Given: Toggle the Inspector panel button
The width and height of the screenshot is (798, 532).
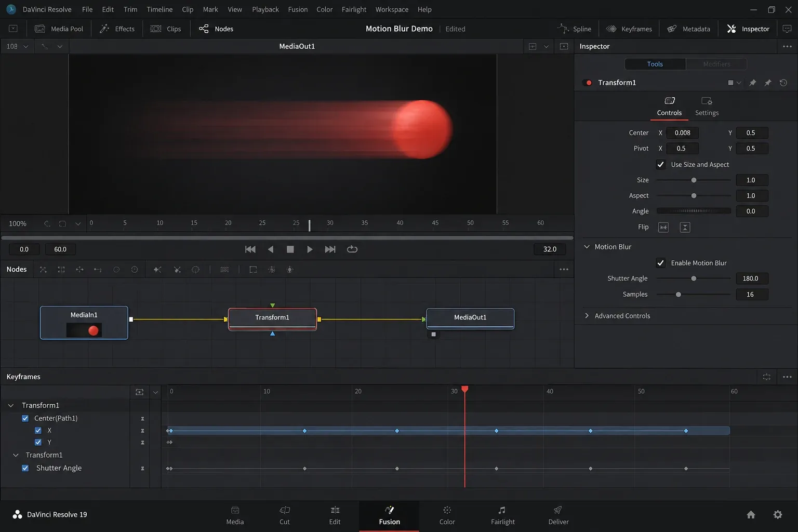Looking at the screenshot, I should [748, 29].
